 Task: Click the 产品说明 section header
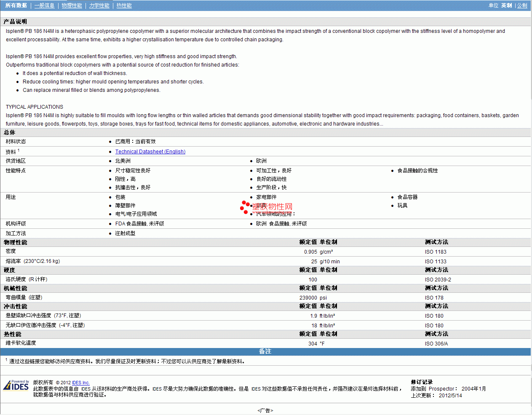point(15,21)
